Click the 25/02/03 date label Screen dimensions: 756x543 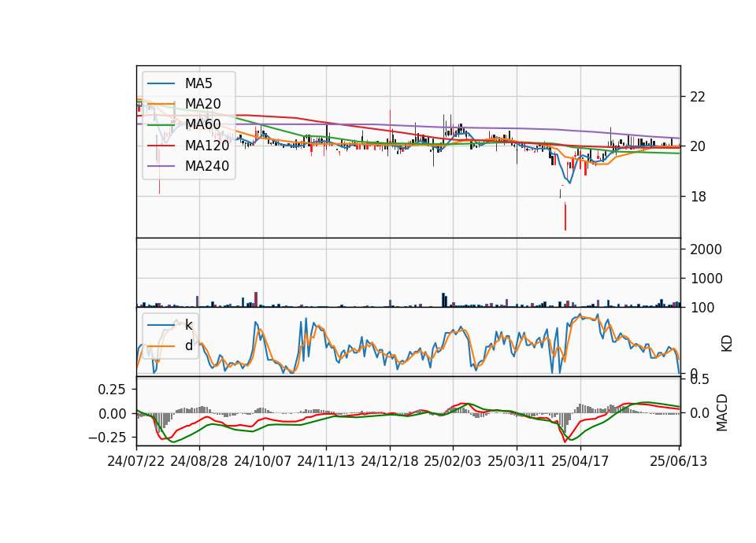coord(453,461)
